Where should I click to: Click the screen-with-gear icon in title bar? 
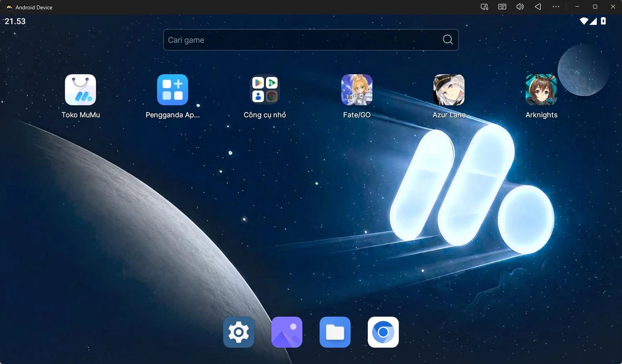pos(484,7)
